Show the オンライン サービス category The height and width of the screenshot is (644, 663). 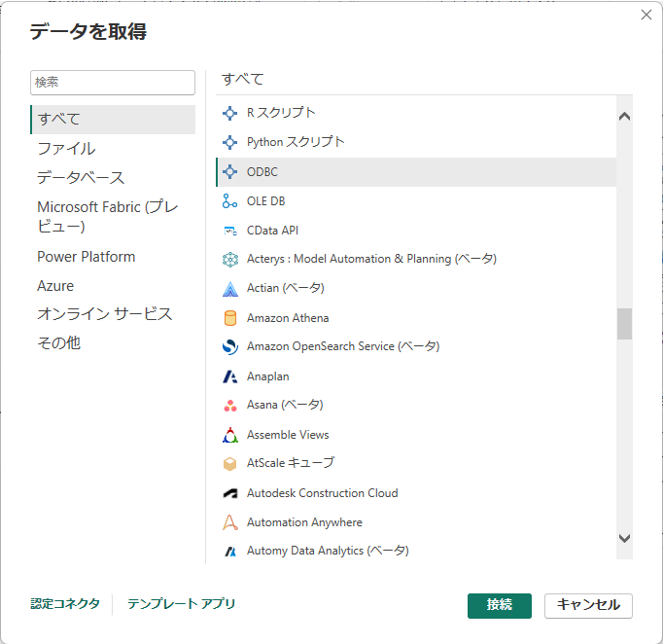pos(104,314)
